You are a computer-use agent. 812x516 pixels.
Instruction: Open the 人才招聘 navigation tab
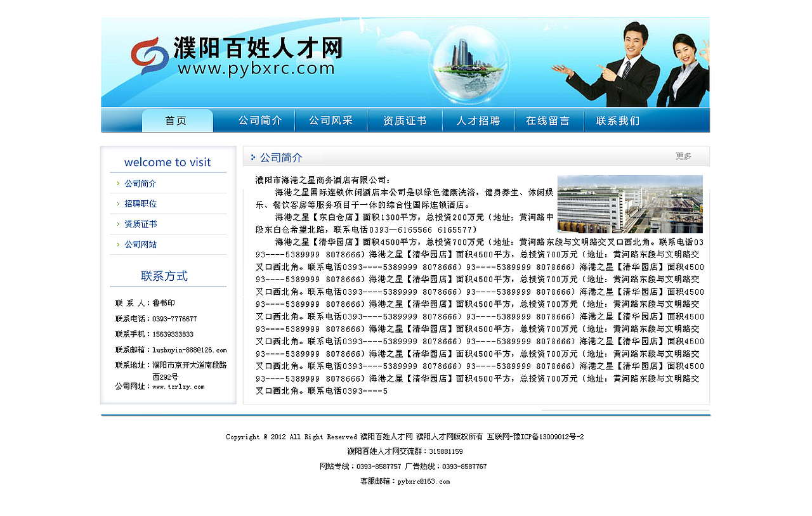click(478, 120)
